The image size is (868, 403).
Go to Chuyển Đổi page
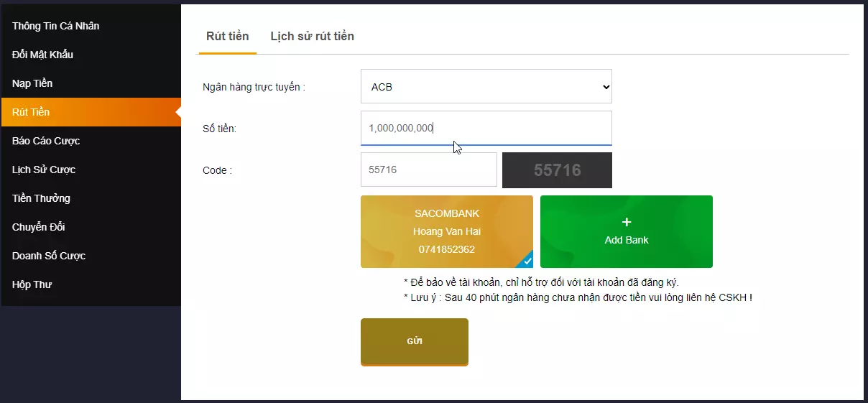click(39, 227)
